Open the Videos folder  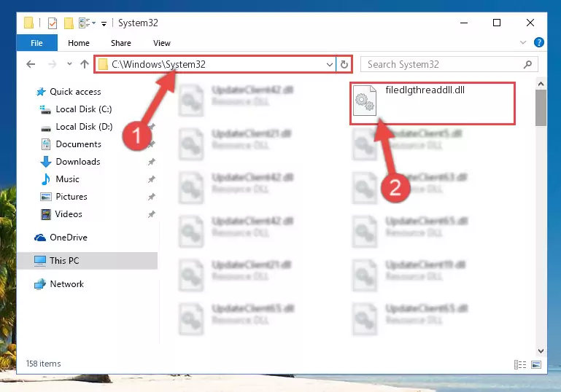(x=69, y=214)
